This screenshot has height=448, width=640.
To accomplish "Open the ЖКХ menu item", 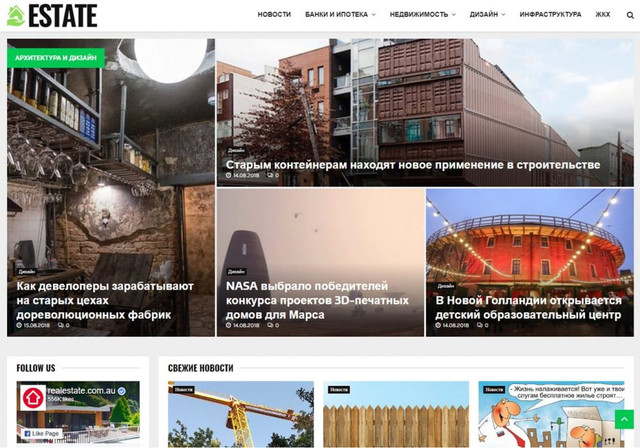I will (603, 15).
